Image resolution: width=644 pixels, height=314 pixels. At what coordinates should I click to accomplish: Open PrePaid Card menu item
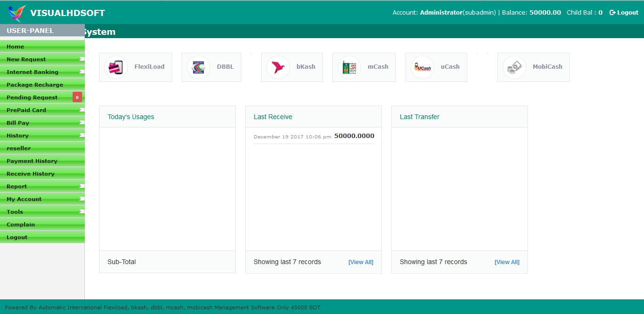42,110
